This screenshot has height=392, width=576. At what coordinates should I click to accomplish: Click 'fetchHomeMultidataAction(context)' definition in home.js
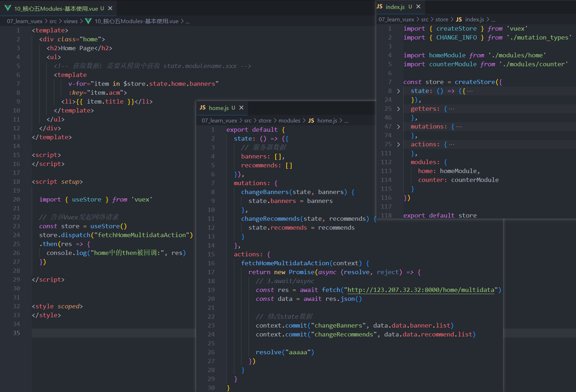click(x=301, y=263)
